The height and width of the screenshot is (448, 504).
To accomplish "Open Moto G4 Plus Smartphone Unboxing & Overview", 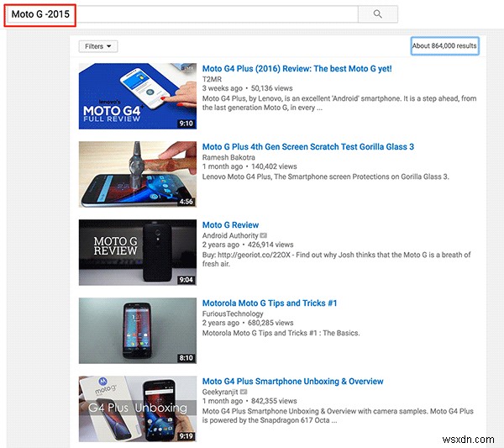I will pyautogui.click(x=293, y=381).
